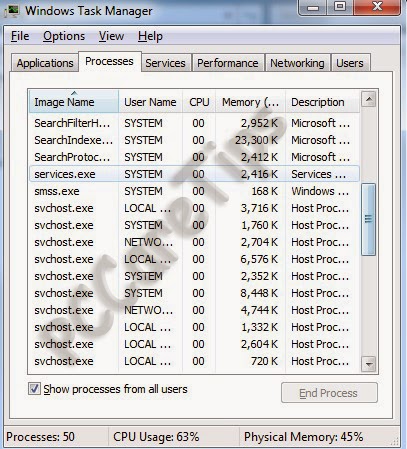Open the File menu
This screenshot has height=449, width=407.
tap(20, 36)
